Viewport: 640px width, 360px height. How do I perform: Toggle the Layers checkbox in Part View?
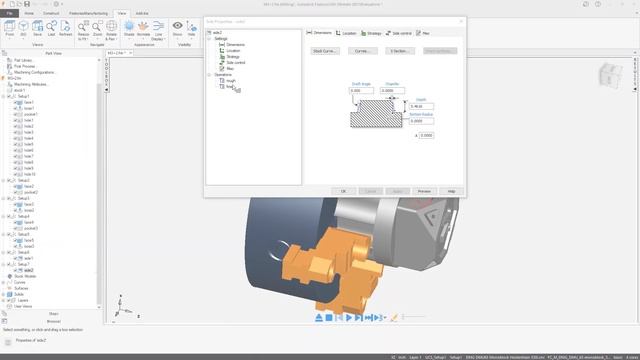coord(9,300)
